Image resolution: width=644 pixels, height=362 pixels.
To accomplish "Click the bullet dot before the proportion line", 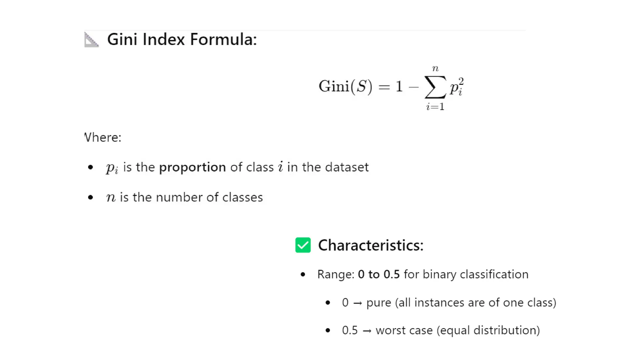I will (91, 167).
